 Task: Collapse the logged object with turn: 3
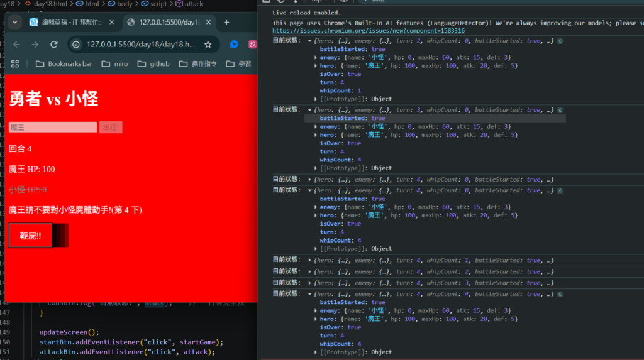click(x=309, y=110)
